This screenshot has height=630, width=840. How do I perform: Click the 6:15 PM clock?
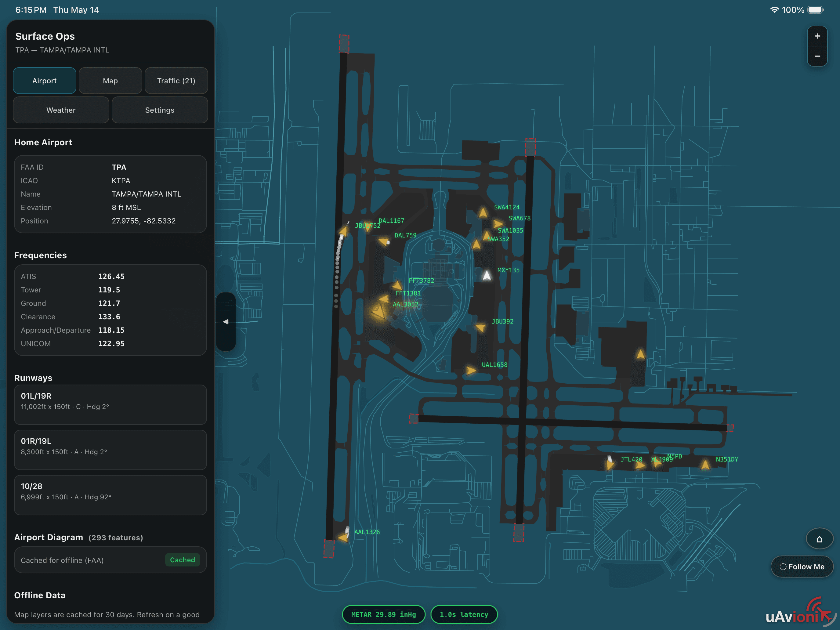coord(31,10)
